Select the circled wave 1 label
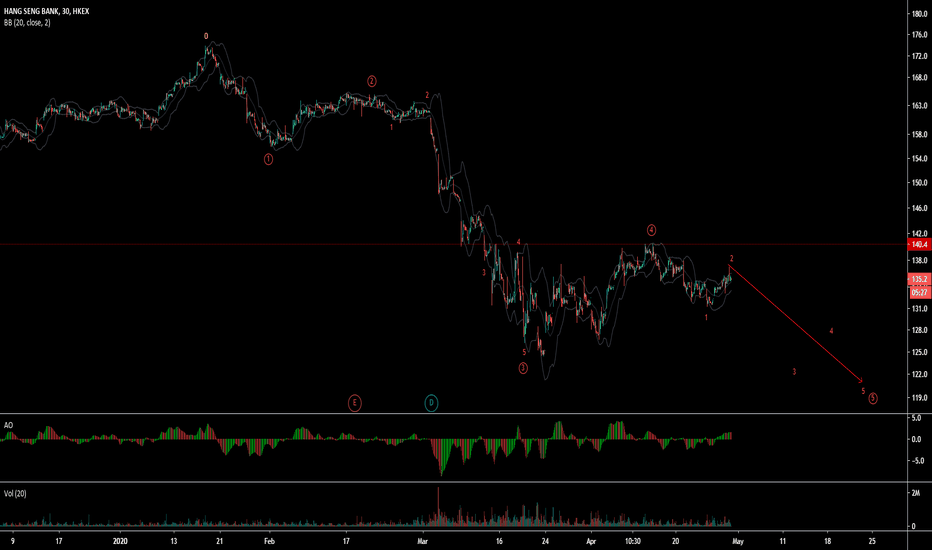 (268, 159)
